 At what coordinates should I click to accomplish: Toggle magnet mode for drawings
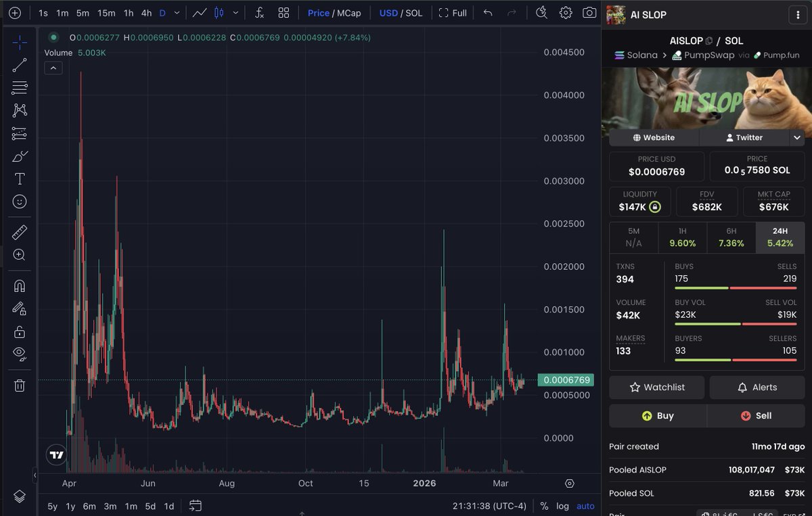point(20,286)
